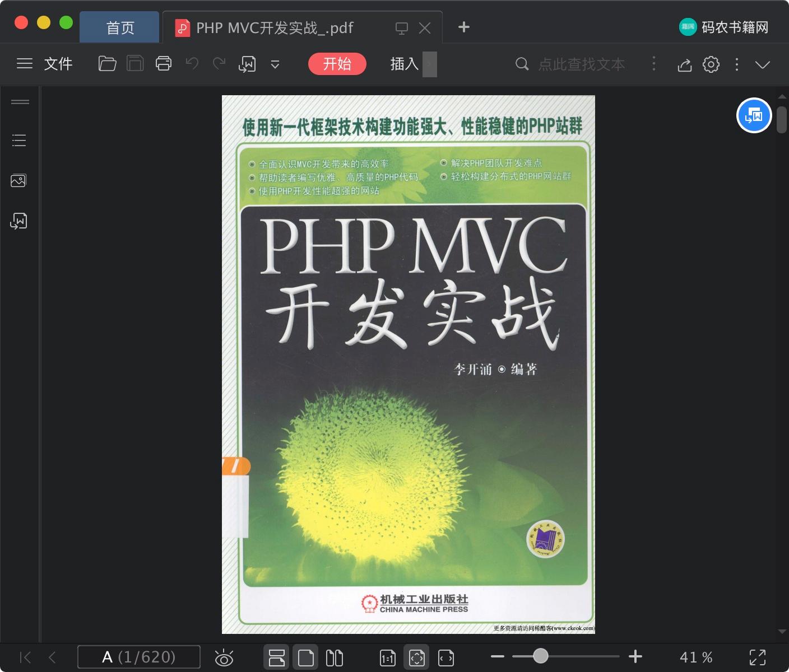This screenshot has height=672, width=789.
Task: Select the 开始 tab
Action: coord(337,64)
